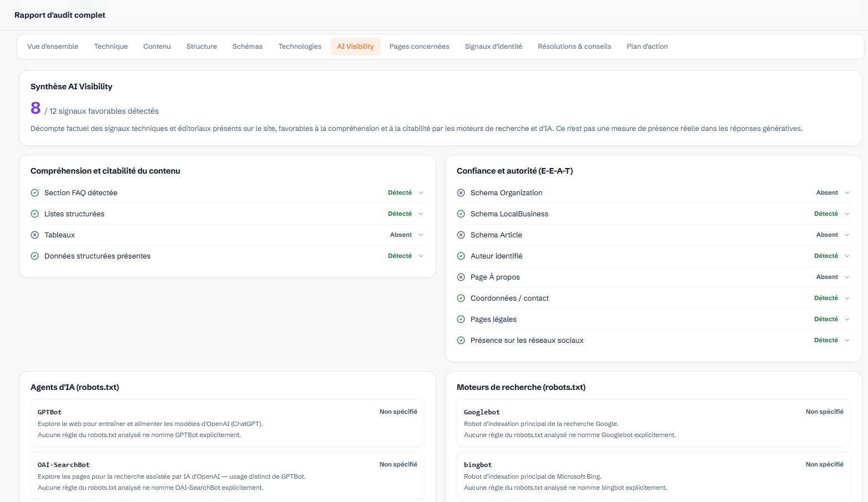Click the check icon beside Schema LocalBusiness

coord(461,214)
